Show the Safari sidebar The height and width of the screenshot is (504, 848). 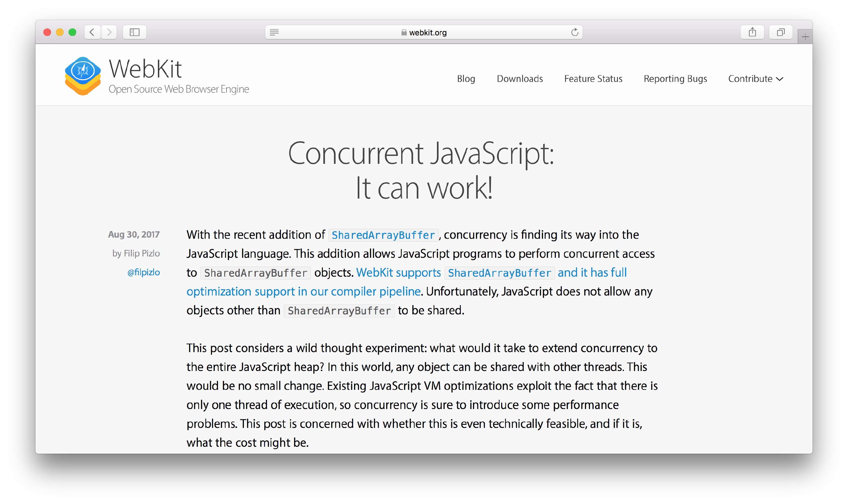tap(134, 32)
